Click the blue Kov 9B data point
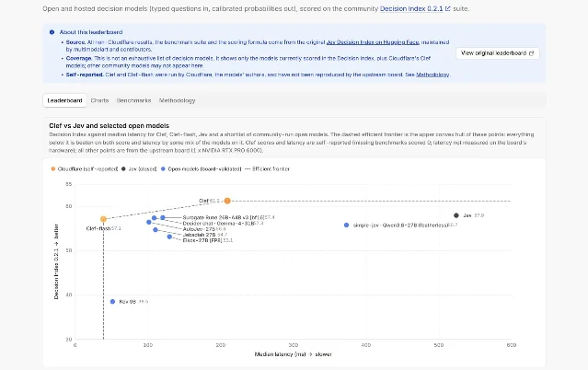Viewport: 588px width, 370px height. click(x=112, y=302)
